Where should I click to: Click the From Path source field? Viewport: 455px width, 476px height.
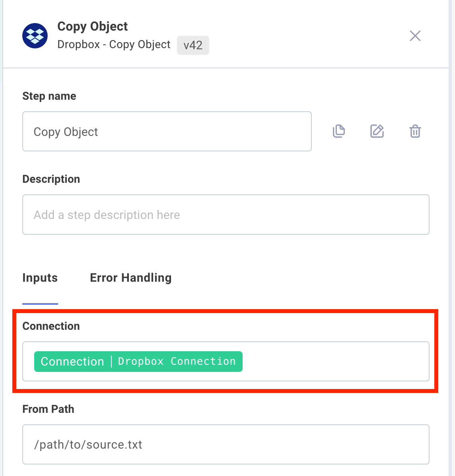point(226,444)
